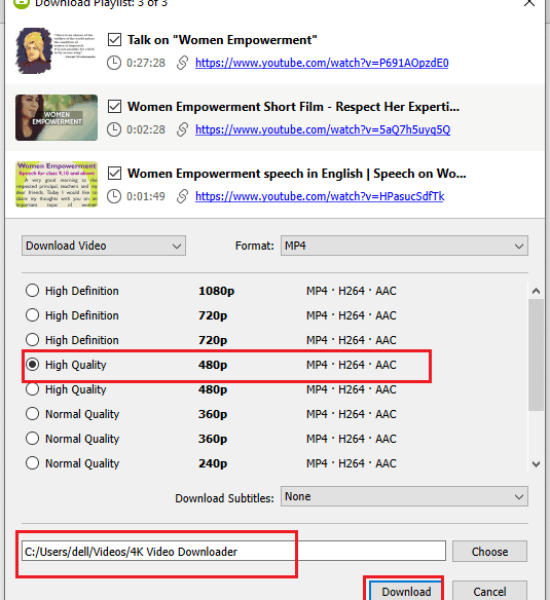The height and width of the screenshot is (600, 550).
Task: Click the clock icon beside 0:02:28
Action: [114, 130]
